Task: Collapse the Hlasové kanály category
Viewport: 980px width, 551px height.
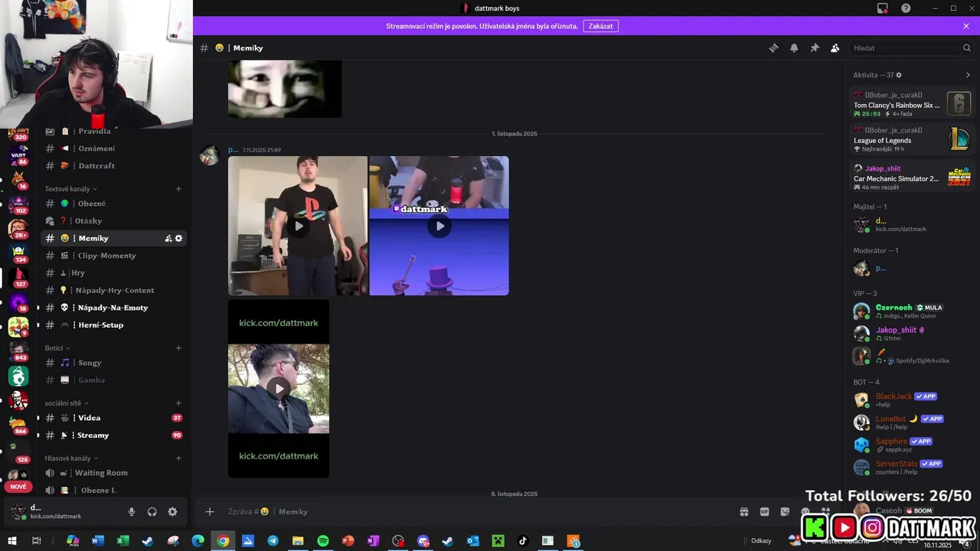Action: (71, 458)
